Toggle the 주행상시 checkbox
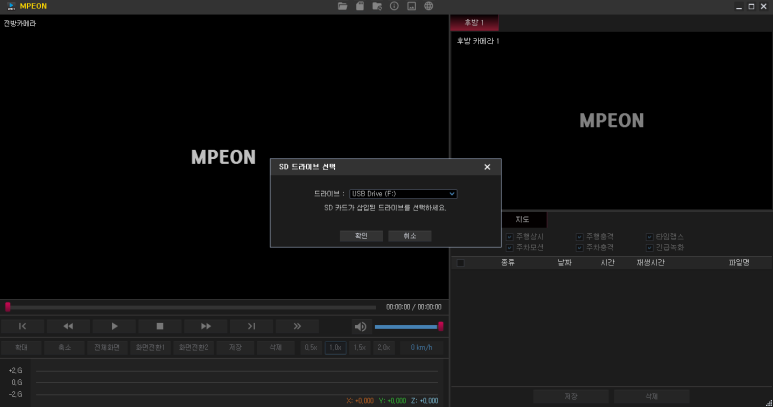The height and width of the screenshot is (407, 773). (x=510, y=237)
